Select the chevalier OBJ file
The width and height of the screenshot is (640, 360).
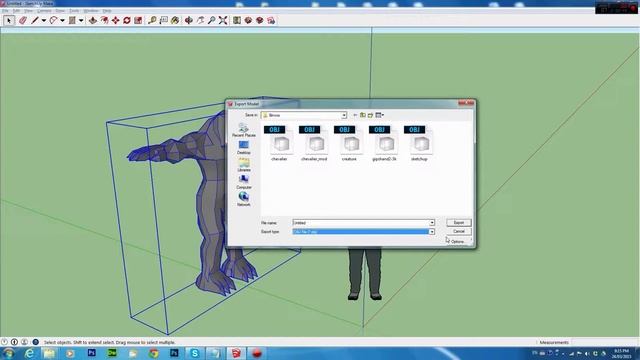click(x=279, y=143)
